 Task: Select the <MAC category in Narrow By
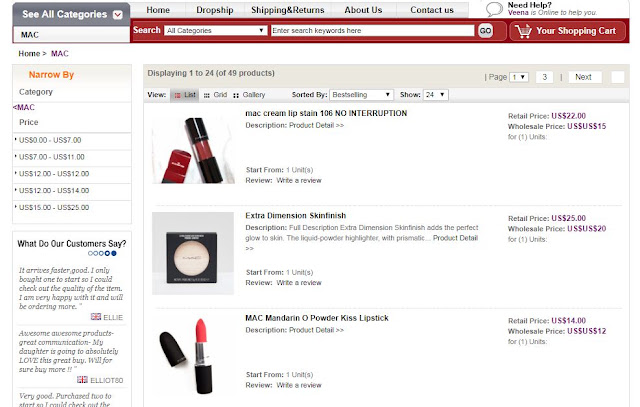click(x=24, y=107)
